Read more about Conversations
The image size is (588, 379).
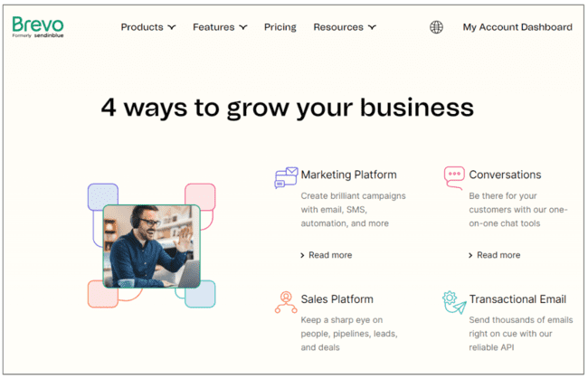(498, 255)
